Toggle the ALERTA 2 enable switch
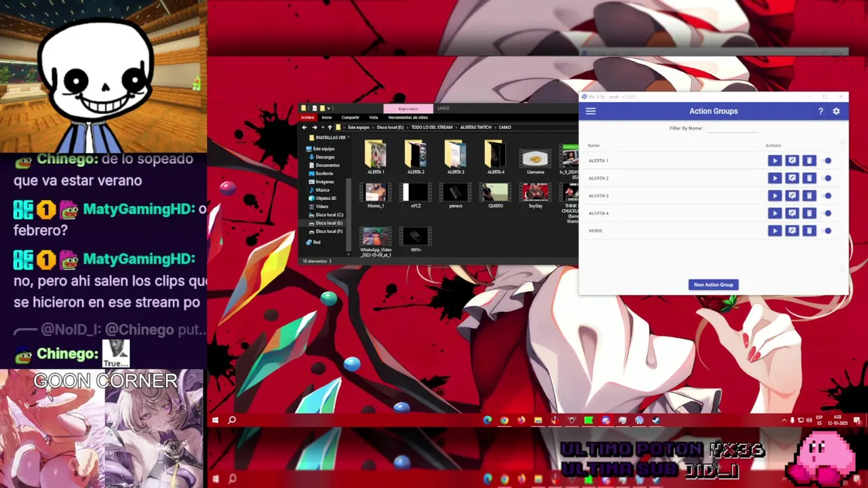This screenshot has width=868, height=488. [827, 178]
